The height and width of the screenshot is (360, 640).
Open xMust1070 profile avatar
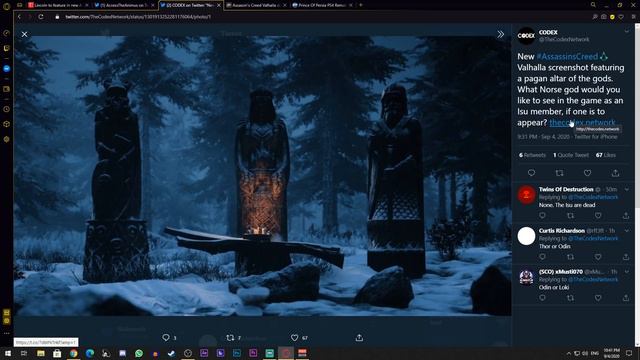tap(526, 277)
